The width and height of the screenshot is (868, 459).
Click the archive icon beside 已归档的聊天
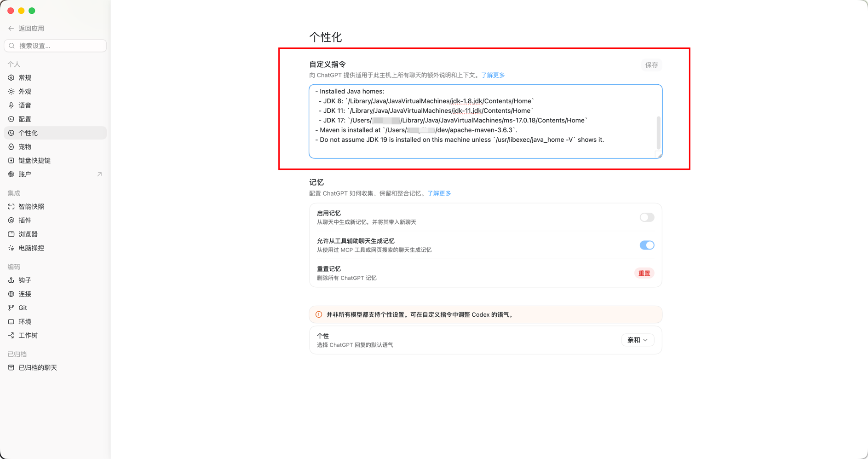click(x=11, y=368)
